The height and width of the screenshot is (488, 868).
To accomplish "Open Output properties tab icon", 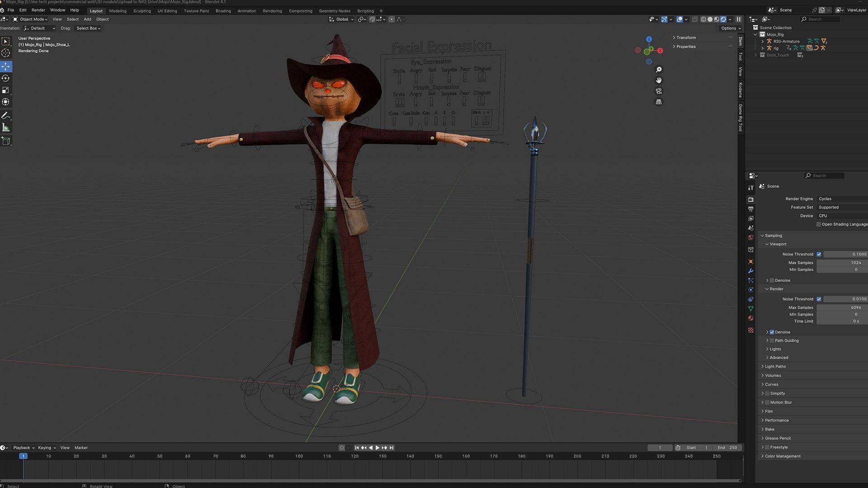I will 750,209.
